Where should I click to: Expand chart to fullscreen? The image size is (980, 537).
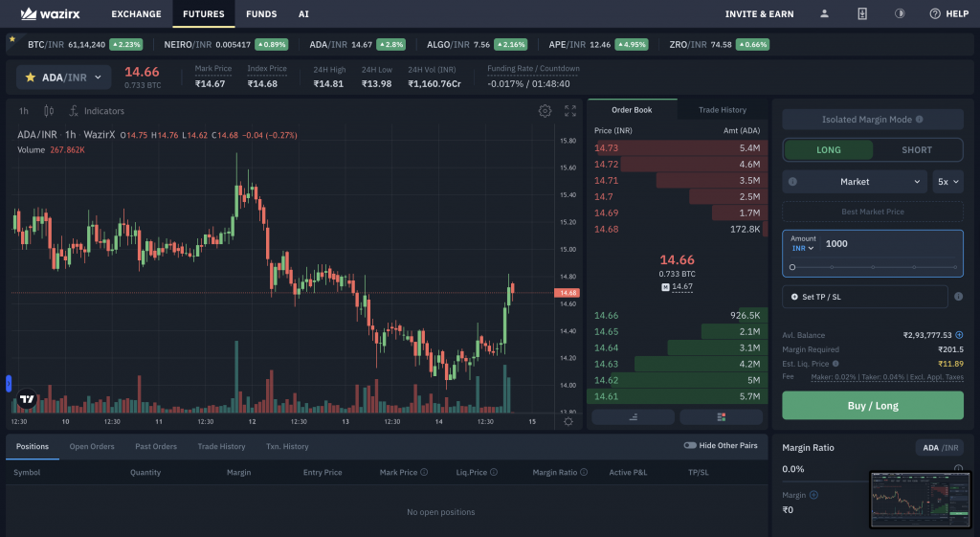click(x=570, y=111)
